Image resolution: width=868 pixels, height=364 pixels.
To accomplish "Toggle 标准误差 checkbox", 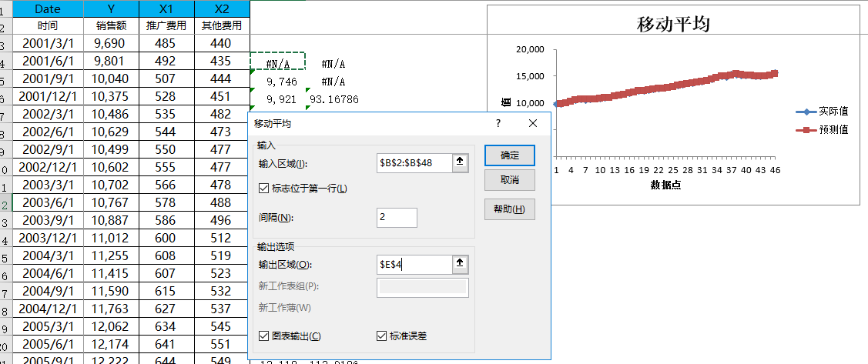I will point(380,336).
